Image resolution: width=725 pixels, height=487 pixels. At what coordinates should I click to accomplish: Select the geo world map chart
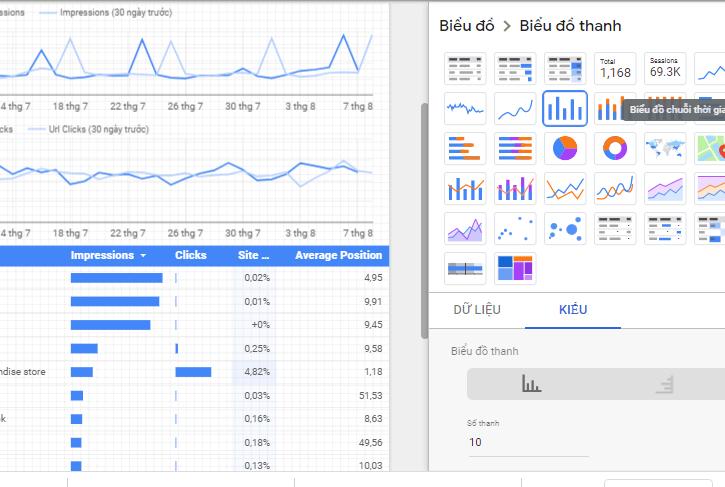[665, 148]
